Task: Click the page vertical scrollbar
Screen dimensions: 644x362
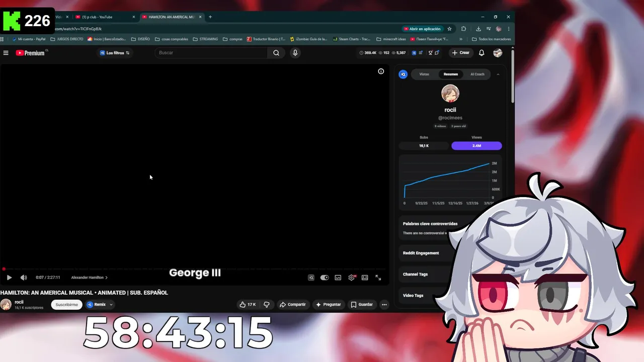Action: [513, 75]
